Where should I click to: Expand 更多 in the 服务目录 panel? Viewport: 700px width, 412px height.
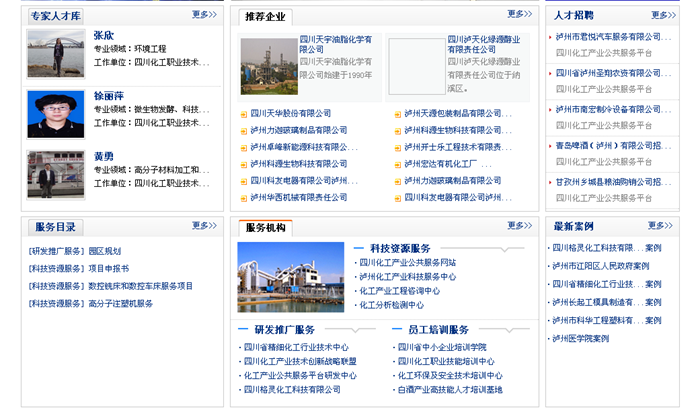tap(204, 226)
